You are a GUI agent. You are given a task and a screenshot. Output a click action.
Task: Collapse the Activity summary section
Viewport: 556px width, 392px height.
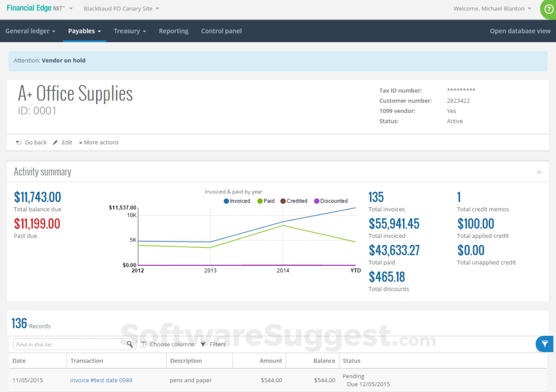pos(539,172)
